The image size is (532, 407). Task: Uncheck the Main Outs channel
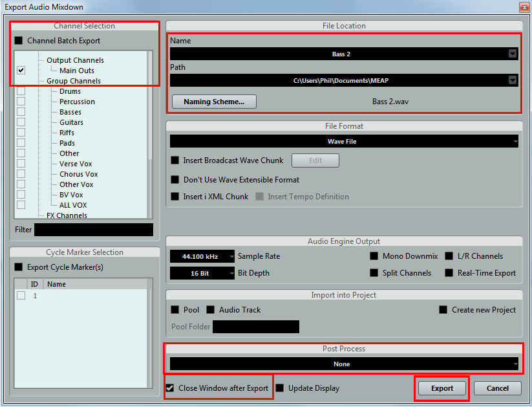coord(21,71)
